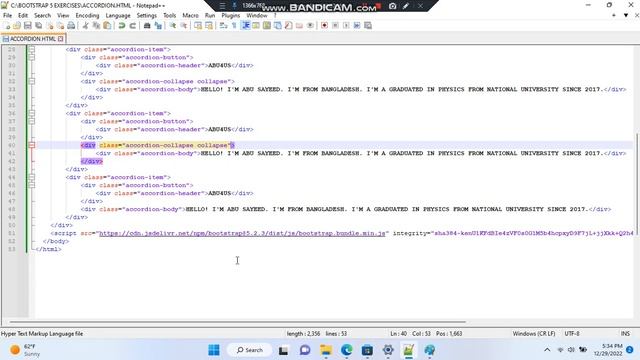Open the tab list dropdown arrow
Screen dimensions: 640x360
[x=626, y=15]
